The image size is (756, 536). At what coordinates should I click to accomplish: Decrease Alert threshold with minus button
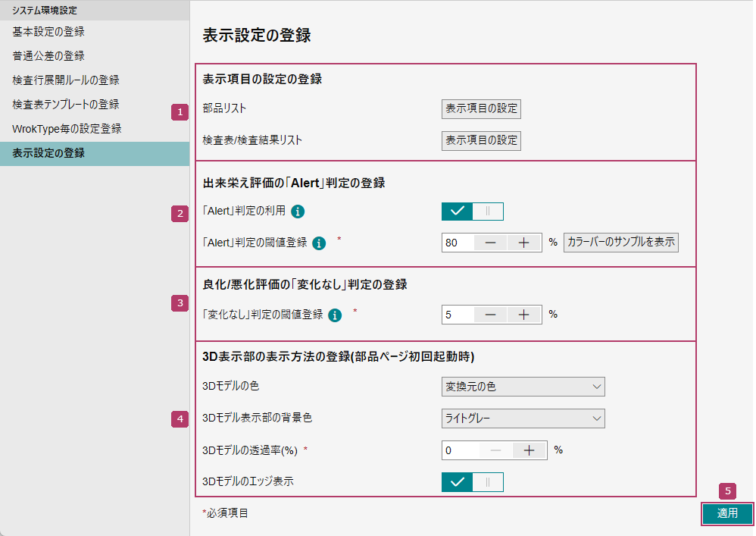click(491, 243)
